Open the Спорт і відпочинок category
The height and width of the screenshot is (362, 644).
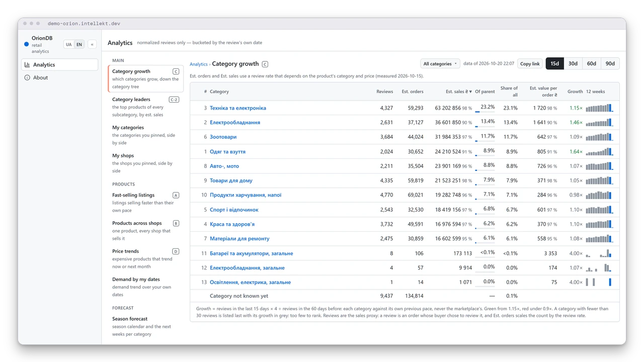(234, 210)
